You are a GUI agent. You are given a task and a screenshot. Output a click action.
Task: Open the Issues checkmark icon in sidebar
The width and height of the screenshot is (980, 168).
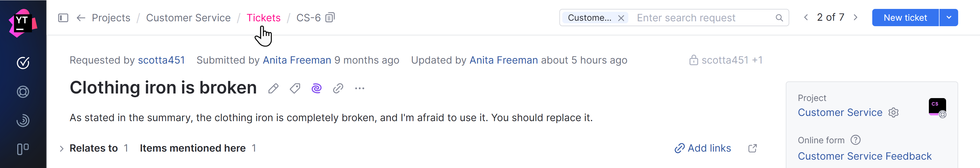[23, 63]
